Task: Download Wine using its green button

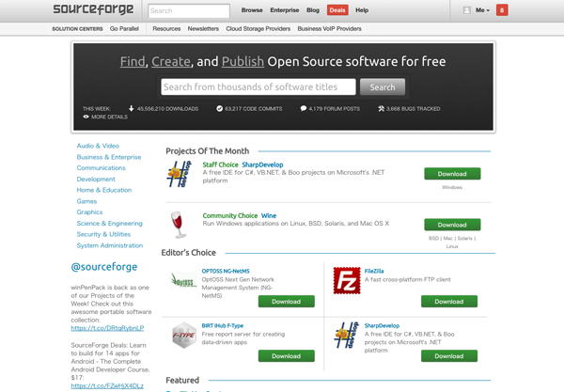Action: tap(452, 225)
